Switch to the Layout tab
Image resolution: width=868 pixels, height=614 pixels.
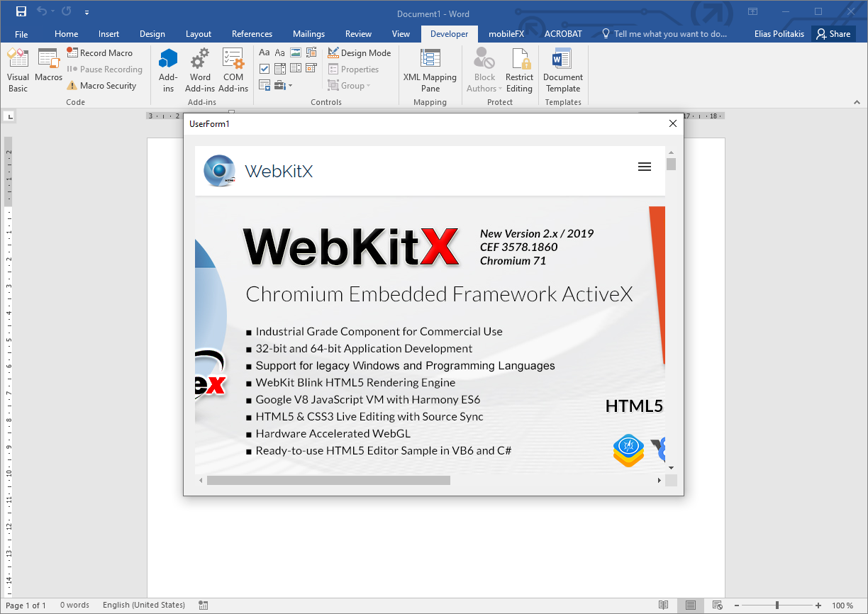199,34
